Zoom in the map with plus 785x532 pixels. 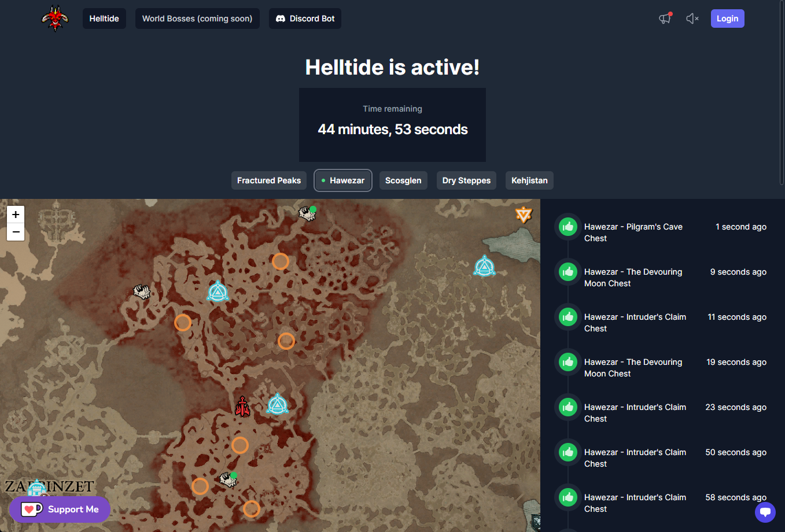coord(16,215)
